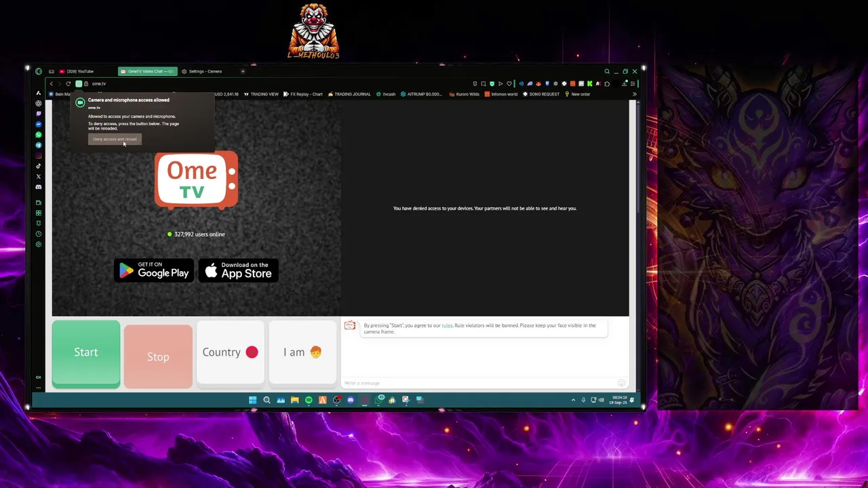Click the green camera permission icon in address bar
Image resolution: width=868 pixels, height=488 pixels.
coord(79,83)
